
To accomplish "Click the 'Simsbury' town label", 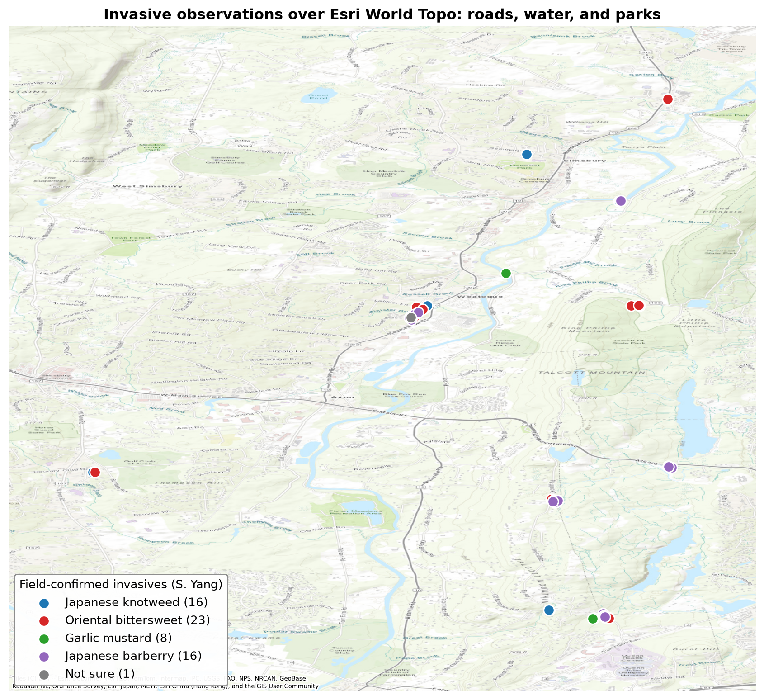I will (585, 161).
